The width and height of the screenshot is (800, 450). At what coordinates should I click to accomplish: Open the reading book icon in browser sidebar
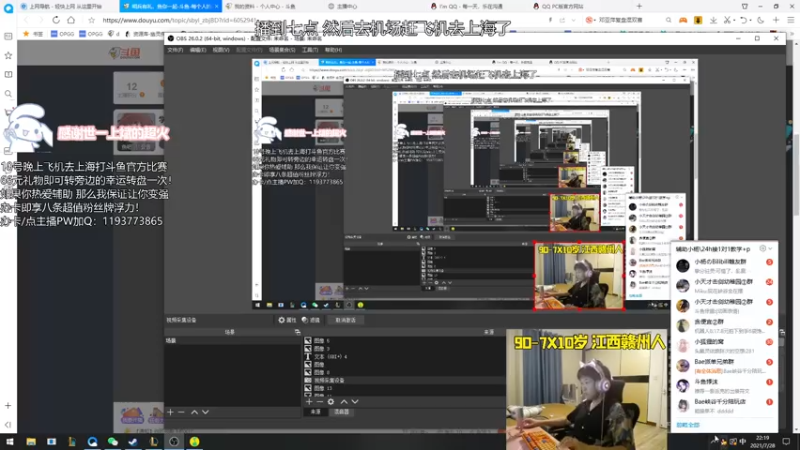click(8, 74)
